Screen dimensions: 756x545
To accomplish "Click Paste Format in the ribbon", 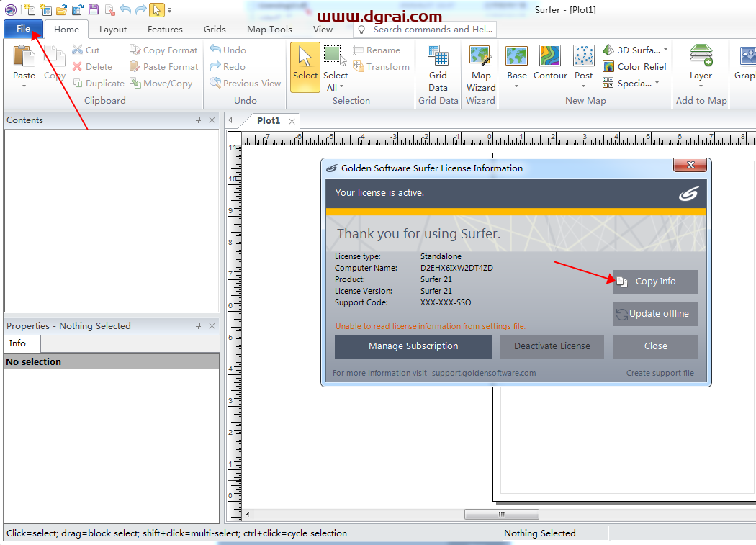I will (164, 66).
